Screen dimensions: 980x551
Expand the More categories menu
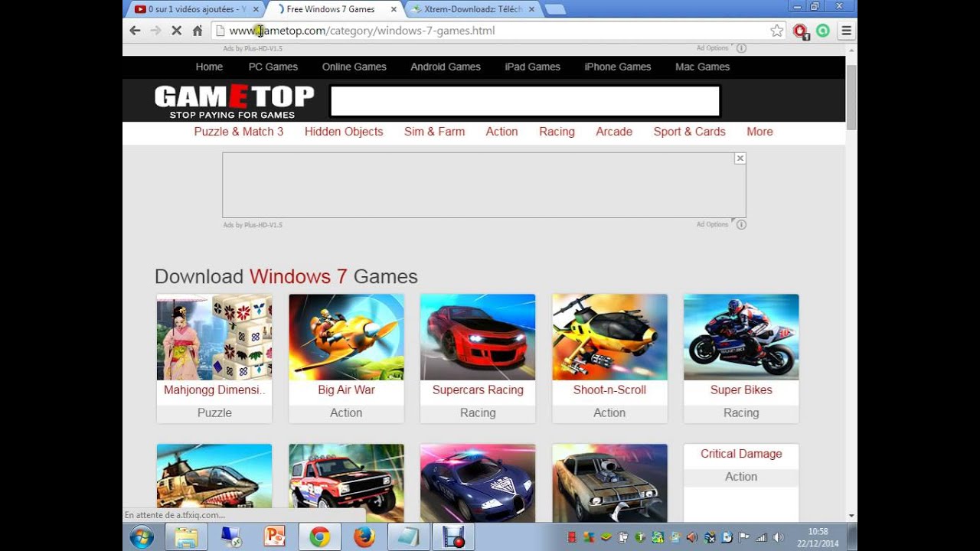(x=759, y=132)
